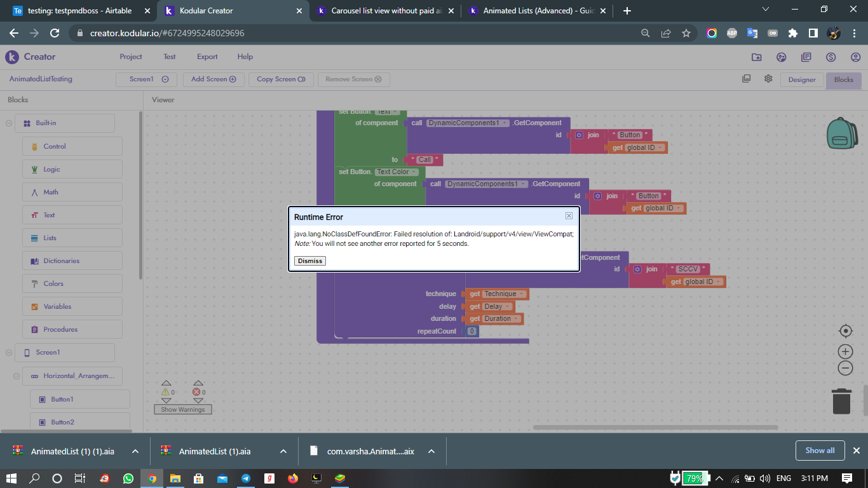Image resolution: width=868 pixels, height=488 pixels.
Task: Open the settings gear in the project toolbar
Action: [768, 79]
